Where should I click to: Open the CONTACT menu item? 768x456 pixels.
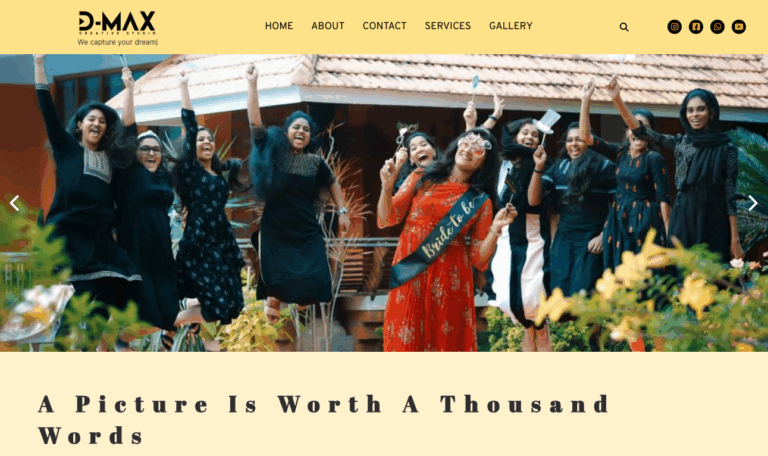(384, 26)
